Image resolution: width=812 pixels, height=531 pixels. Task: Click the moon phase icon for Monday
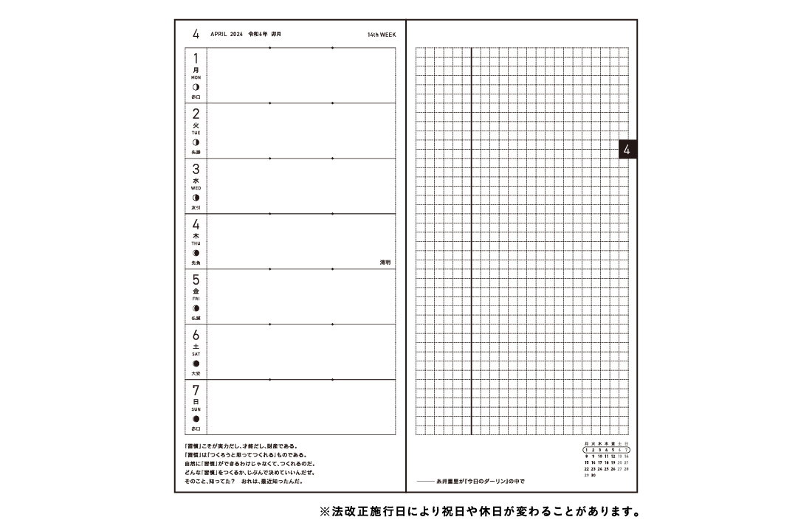(x=196, y=87)
